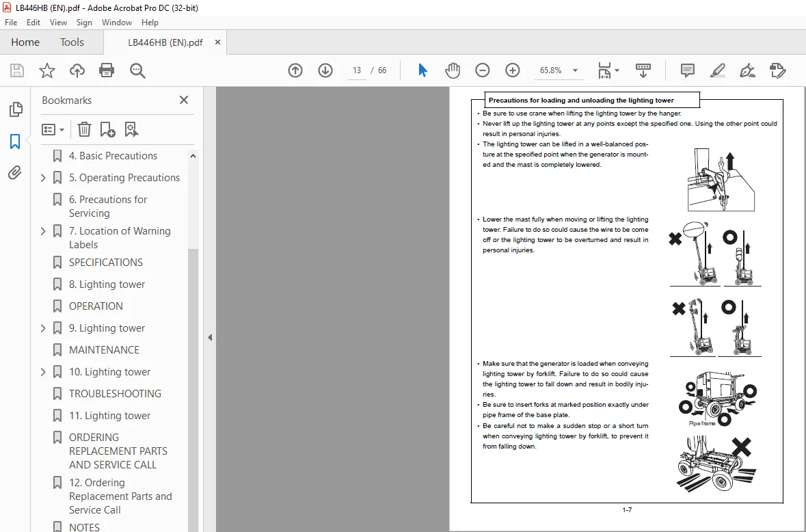
Task: Open 12. Ordering Replacement Parts bookmark
Action: 120,496
